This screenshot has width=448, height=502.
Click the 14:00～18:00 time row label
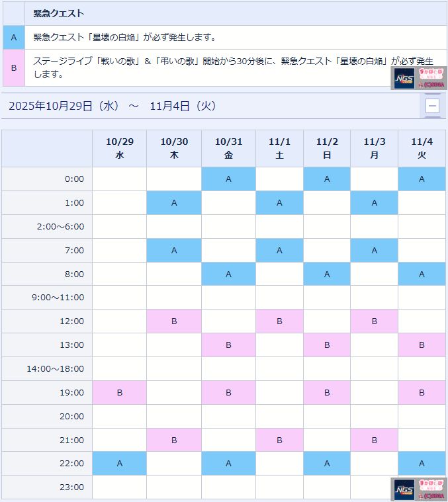(x=55, y=369)
